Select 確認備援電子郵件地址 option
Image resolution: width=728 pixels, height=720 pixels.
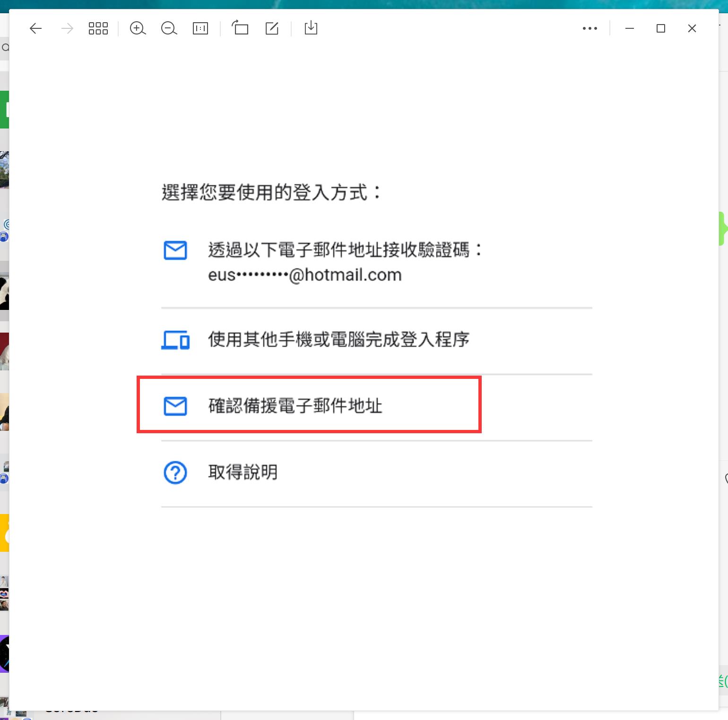[295, 406]
